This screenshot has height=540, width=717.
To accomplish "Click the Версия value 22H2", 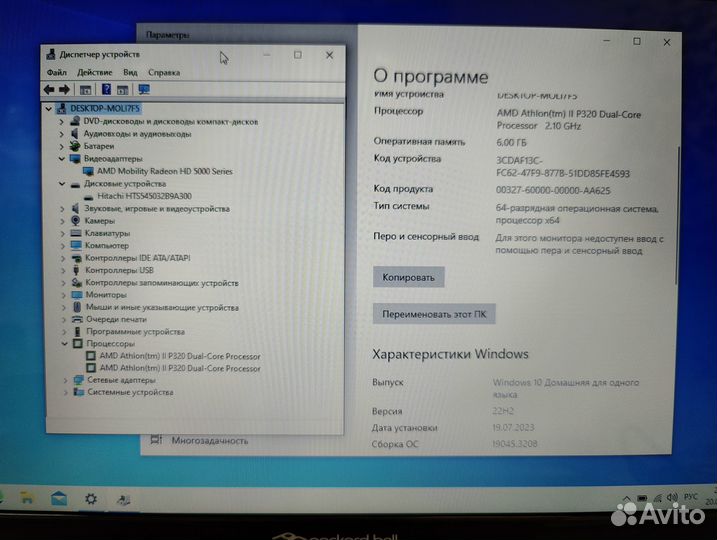I will pos(503,411).
